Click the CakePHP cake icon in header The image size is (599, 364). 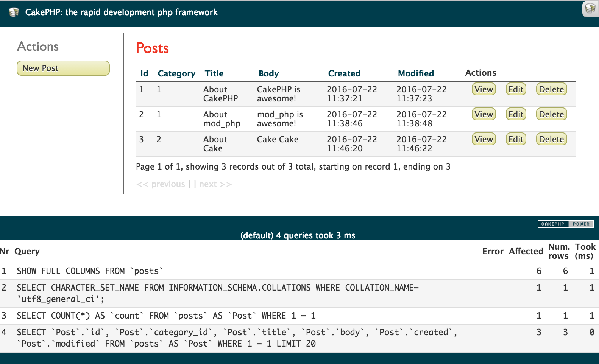[x=14, y=12]
